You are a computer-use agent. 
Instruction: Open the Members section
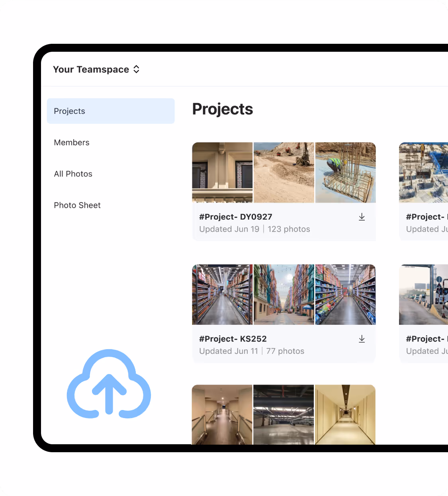pos(72,142)
